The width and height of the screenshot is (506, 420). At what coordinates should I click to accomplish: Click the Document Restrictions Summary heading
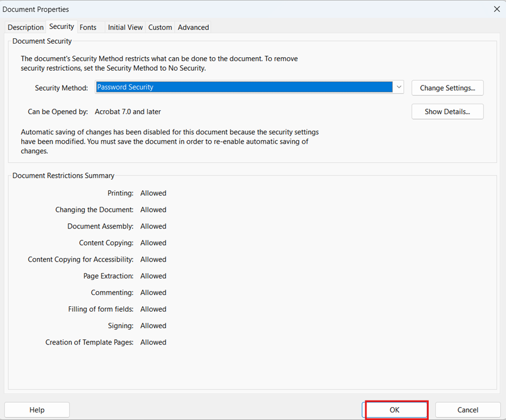point(63,176)
